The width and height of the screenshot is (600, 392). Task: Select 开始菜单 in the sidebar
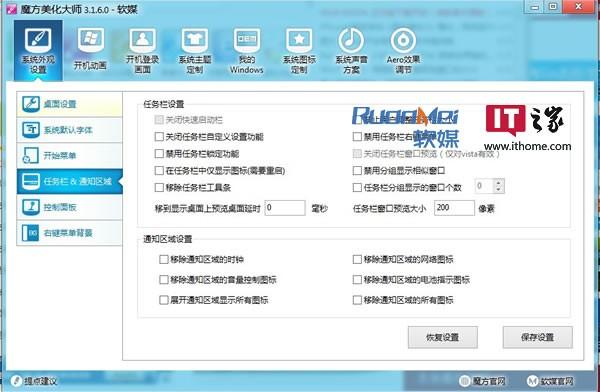[70, 155]
